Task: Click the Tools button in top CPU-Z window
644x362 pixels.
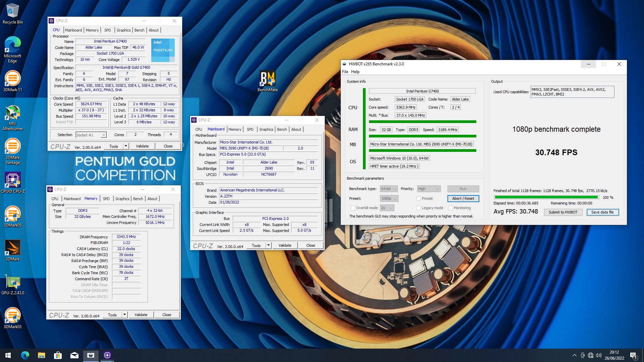Action: 114,146
